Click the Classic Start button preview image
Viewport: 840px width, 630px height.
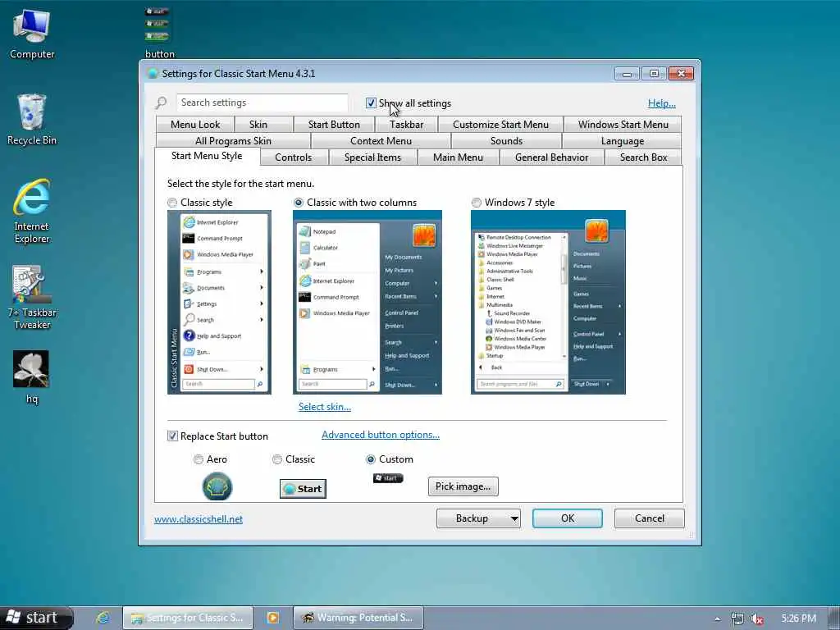coord(303,489)
